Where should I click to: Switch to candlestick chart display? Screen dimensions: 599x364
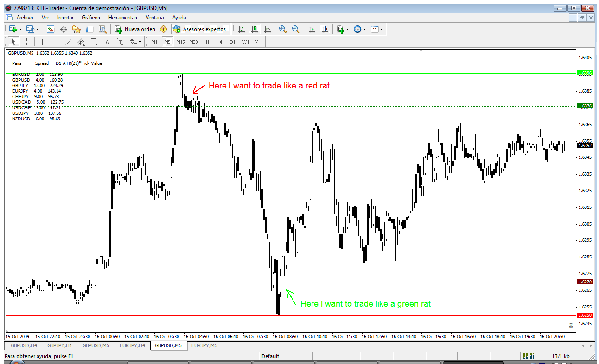(254, 29)
